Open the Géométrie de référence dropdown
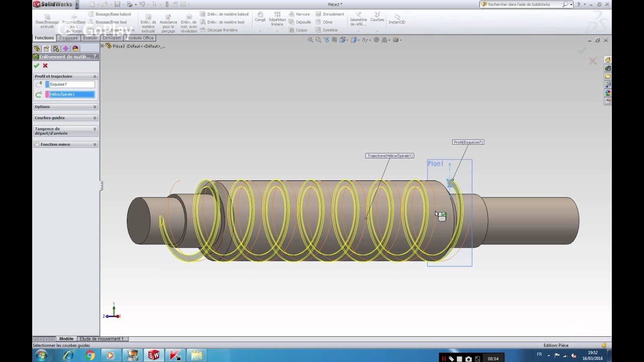Screen dimensions: 644x362 click(x=358, y=30)
